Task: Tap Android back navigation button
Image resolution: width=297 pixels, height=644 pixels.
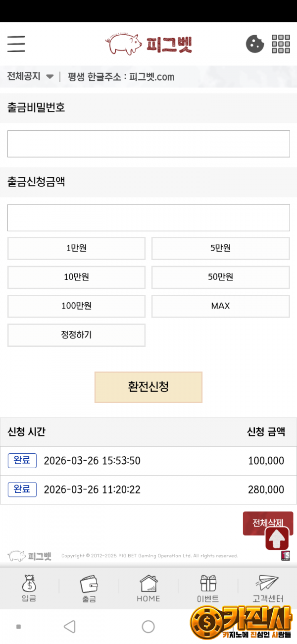Action: [x=70, y=627]
